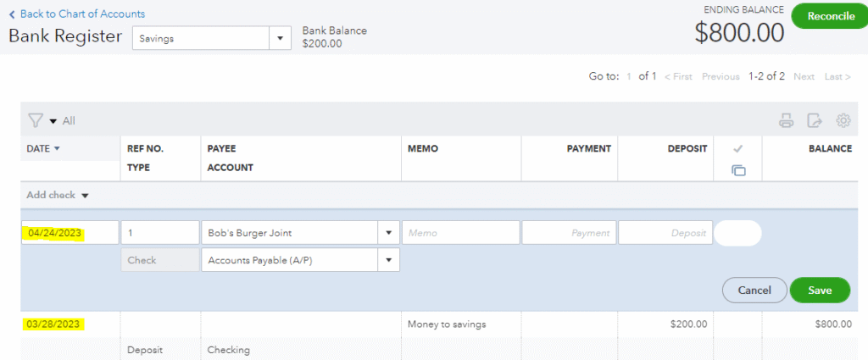The height and width of the screenshot is (360, 868).
Task: Click the 04/24/2023 date field
Action: coord(70,233)
